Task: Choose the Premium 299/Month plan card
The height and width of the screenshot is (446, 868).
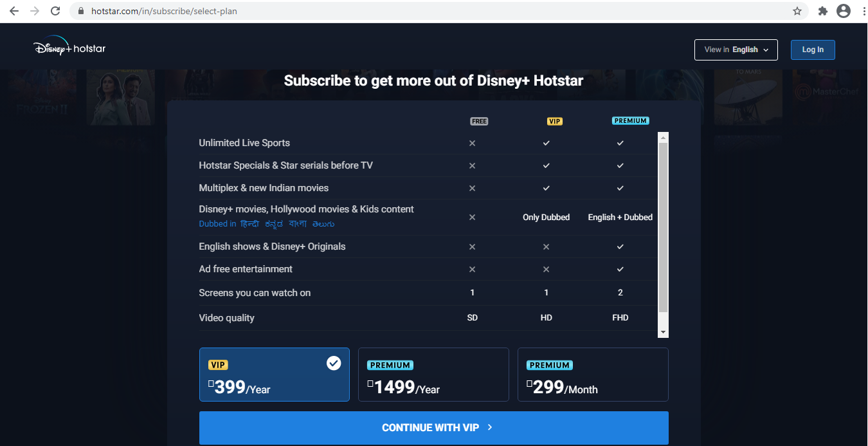Action: (593, 375)
